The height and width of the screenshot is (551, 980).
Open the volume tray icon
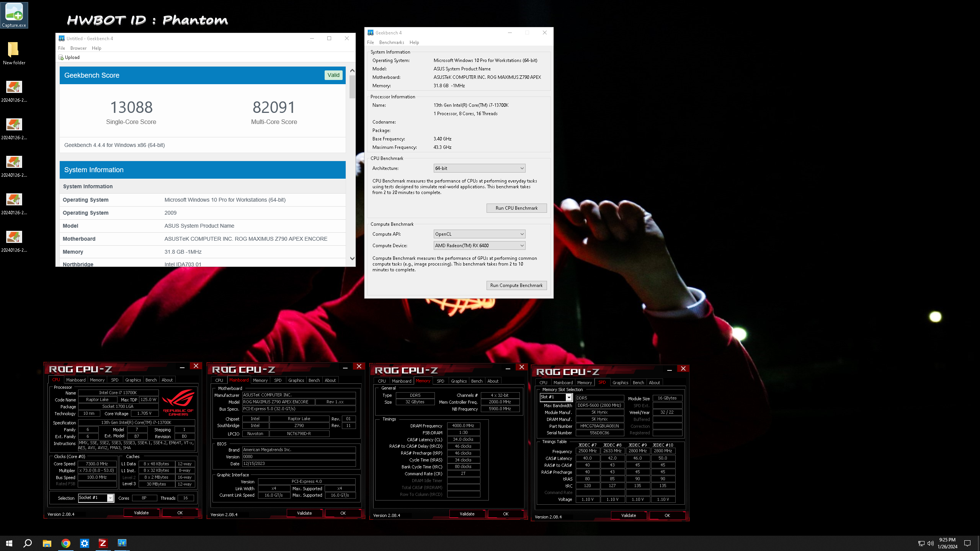pos(930,543)
